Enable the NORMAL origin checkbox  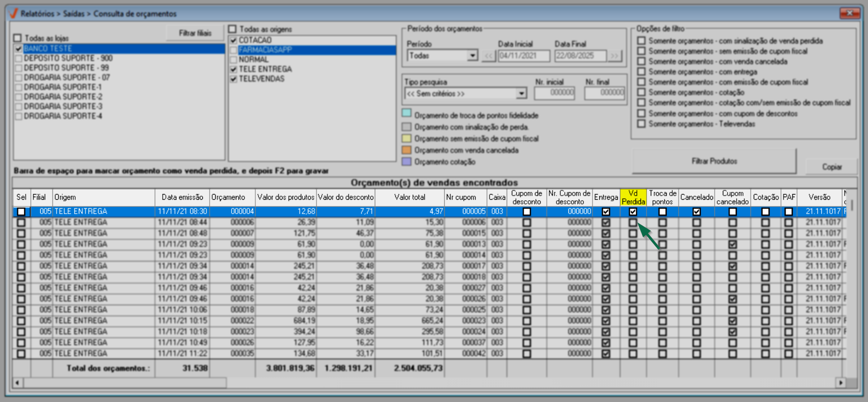[234, 60]
